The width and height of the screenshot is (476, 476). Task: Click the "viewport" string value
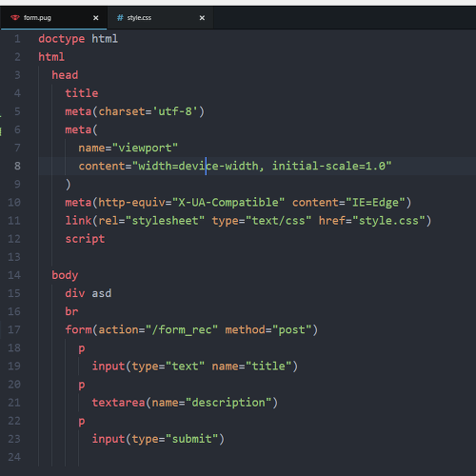(145, 149)
